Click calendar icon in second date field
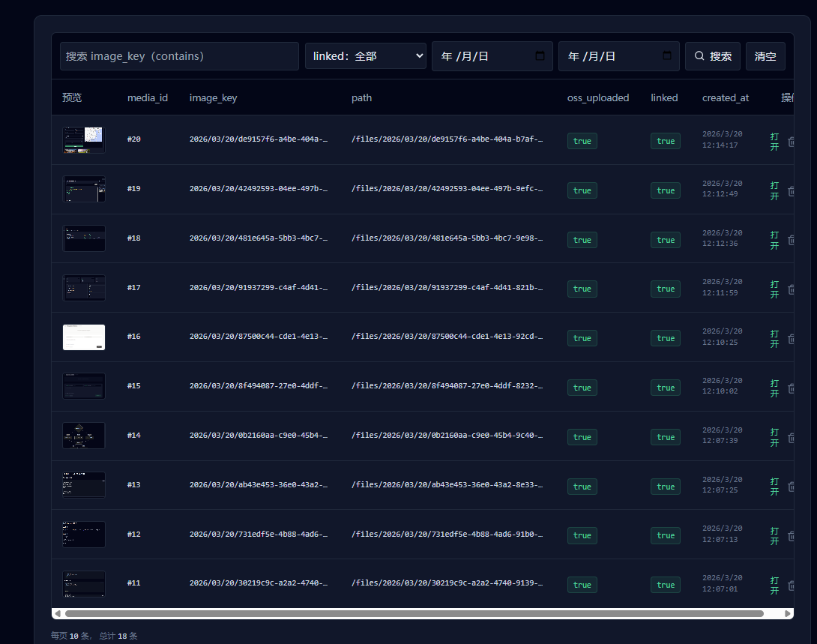This screenshot has height=644, width=817. point(667,55)
